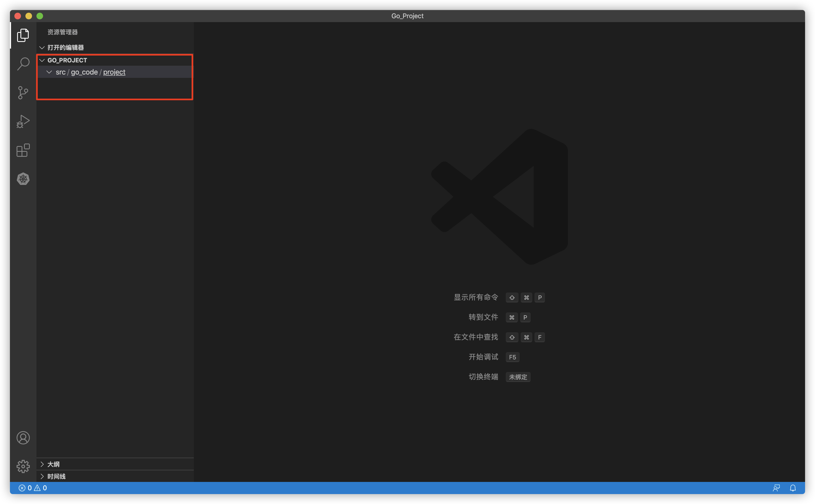Open the Search view icon

tap(23, 63)
